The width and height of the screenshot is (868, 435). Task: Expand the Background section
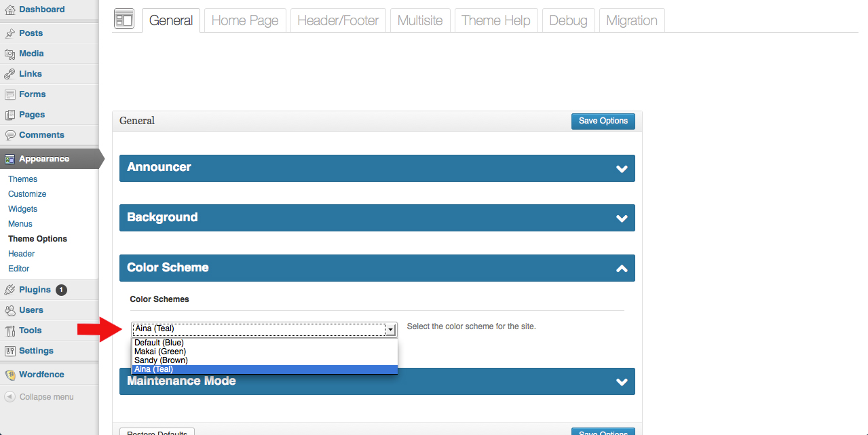[621, 219]
